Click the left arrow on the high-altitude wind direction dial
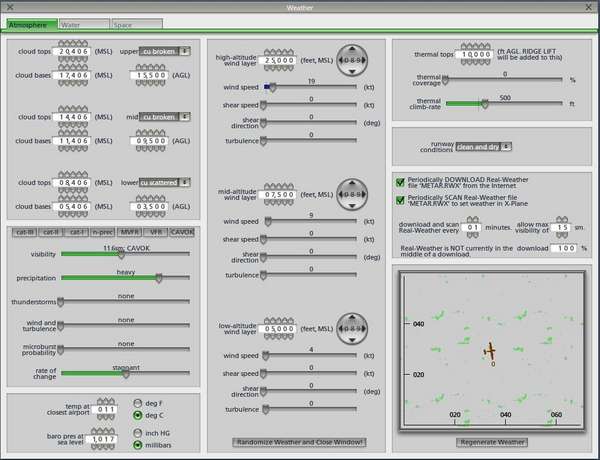 pos(341,60)
